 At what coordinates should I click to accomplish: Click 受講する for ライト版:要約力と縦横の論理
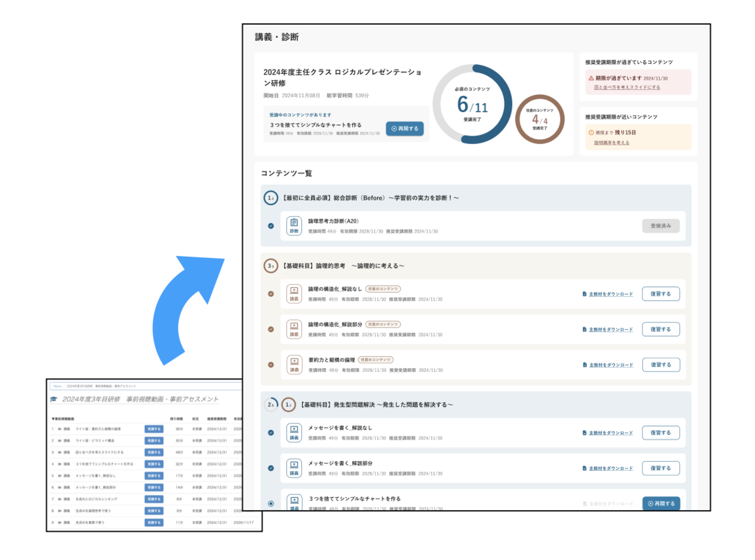(x=154, y=428)
